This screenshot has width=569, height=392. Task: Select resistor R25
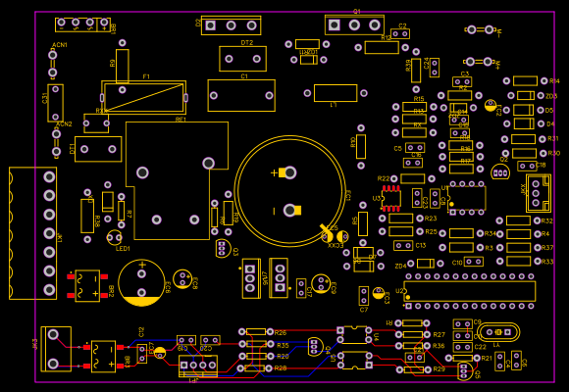tap(401, 231)
